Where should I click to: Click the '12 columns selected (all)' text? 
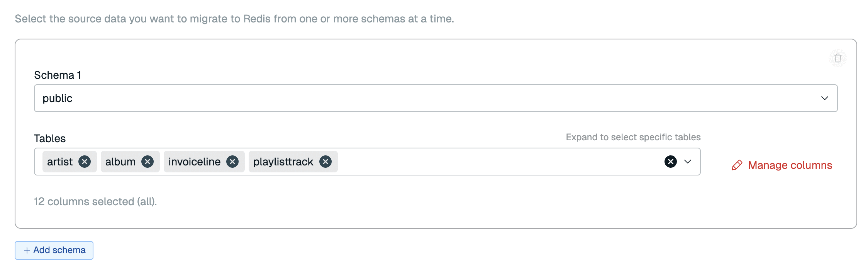tap(95, 201)
